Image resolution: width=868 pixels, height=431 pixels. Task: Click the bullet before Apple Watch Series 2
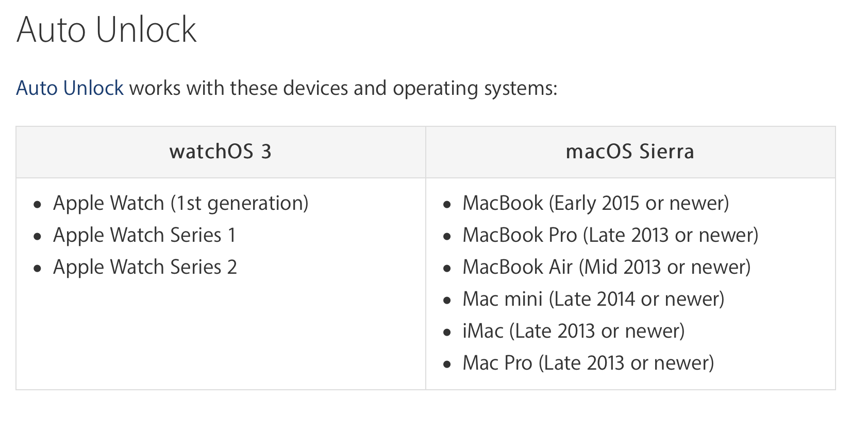coord(37,269)
